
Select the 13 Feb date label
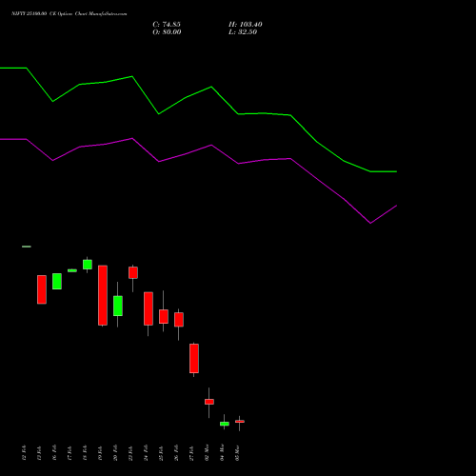pyautogui.click(x=39, y=453)
